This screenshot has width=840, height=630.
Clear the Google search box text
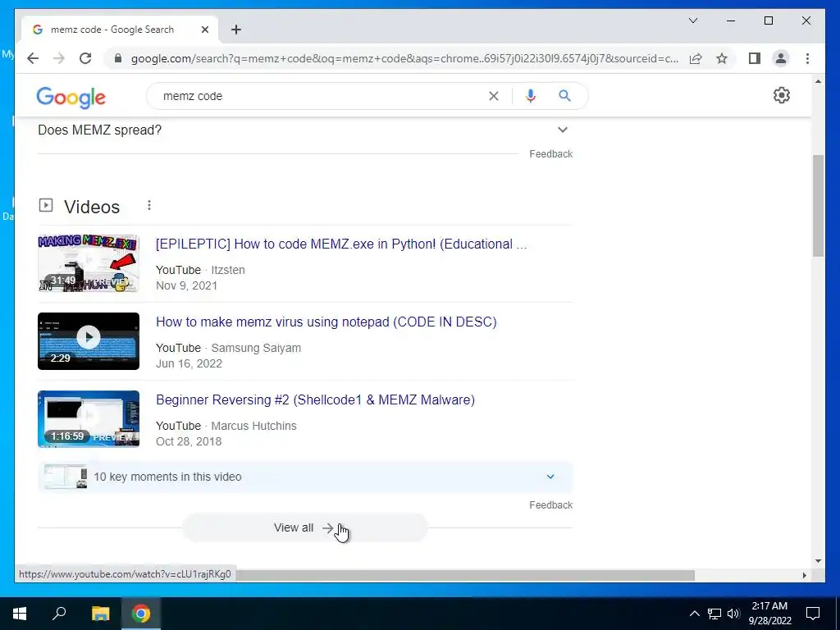[x=493, y=96]
